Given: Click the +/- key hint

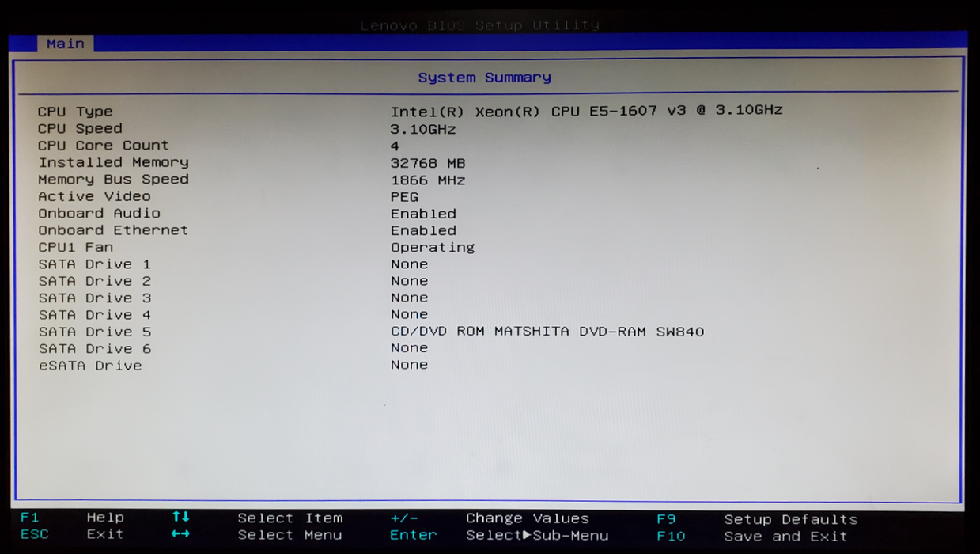Looking at the screenshot, I should pyautogui.click(x=404, y=518).
